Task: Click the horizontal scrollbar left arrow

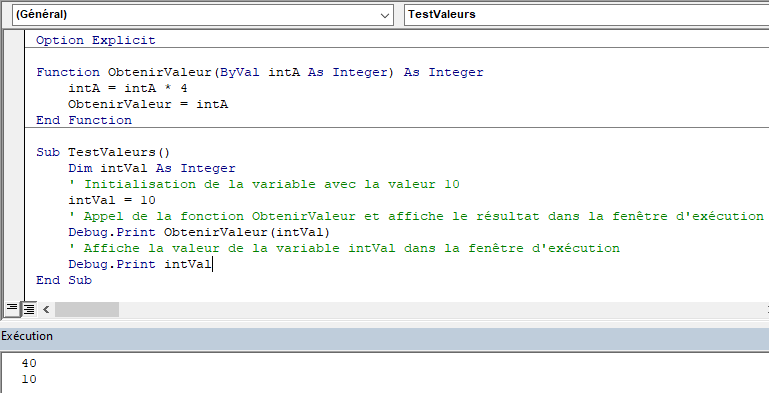Action: [x=46, y=309]
